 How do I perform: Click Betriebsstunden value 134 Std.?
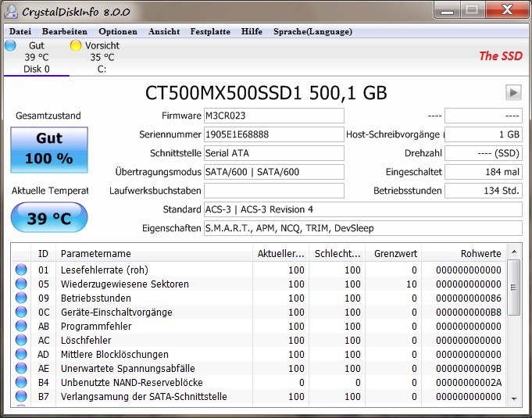(483, 191)
